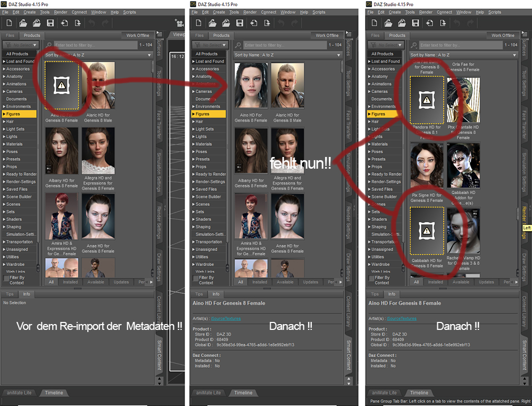This screenshot has width=532, height=406.
Task: Open Scripts menu in right window
Action: (x=495, y=12)
